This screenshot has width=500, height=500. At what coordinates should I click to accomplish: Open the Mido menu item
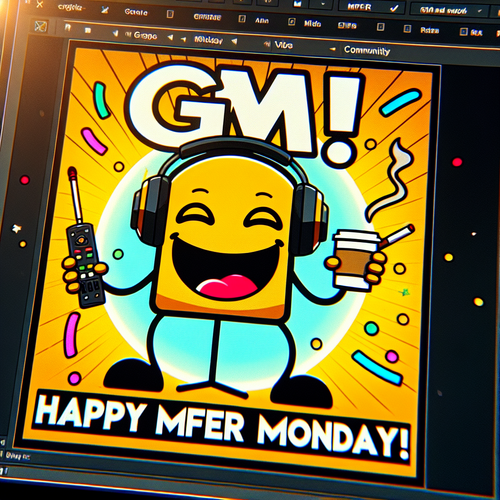point(312,23)
